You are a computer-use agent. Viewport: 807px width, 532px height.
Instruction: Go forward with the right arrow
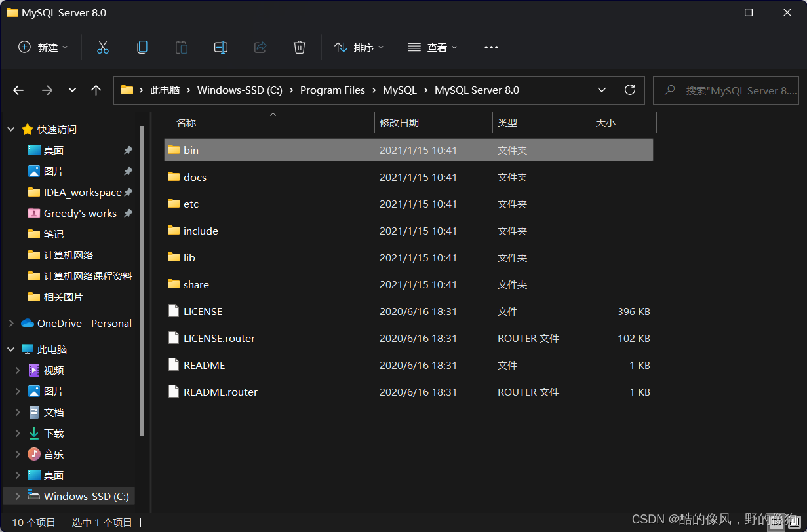point(47,90)
